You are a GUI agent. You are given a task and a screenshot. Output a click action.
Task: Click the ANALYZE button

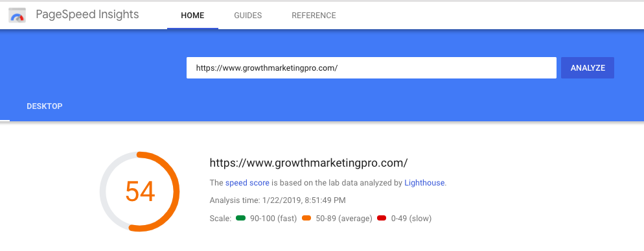pyautogui.click(x=588, y=68)
